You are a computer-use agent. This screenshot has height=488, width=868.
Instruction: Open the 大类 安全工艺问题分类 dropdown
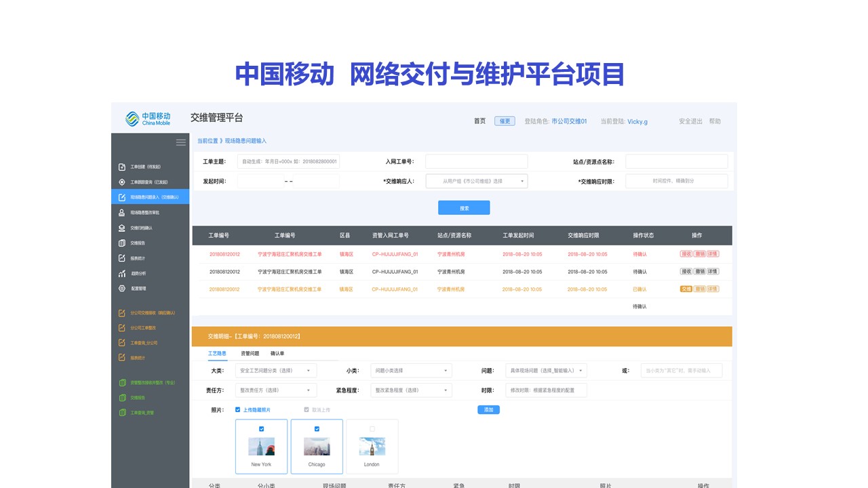276,371
